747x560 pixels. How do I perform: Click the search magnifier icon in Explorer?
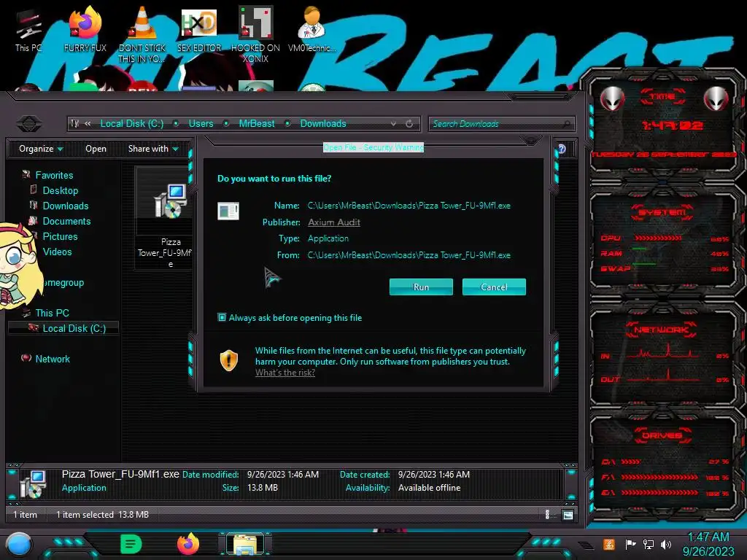tap(566, 124)
